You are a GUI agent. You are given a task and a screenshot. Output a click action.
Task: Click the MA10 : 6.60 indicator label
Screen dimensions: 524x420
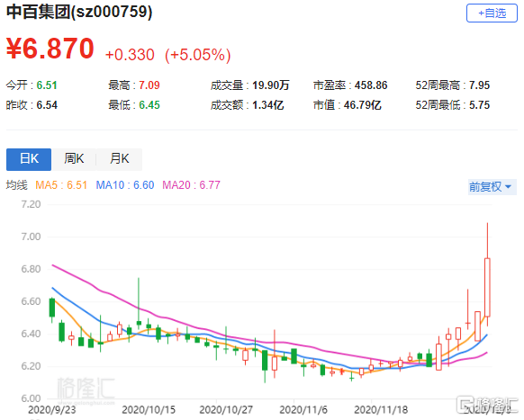coord(125,185)
